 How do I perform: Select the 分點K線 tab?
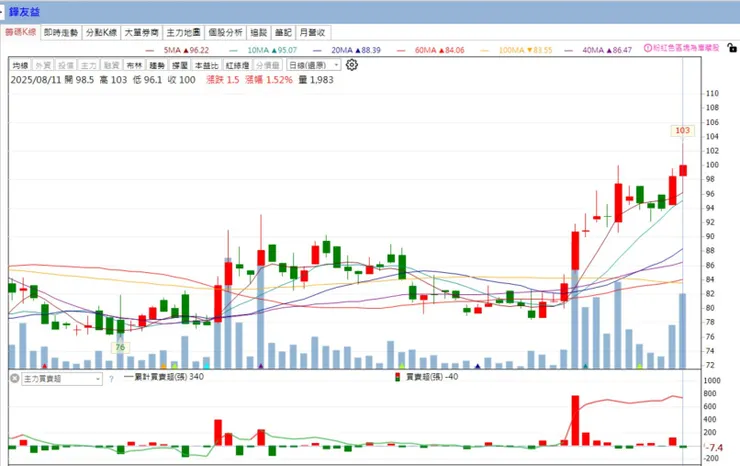click(101, 32)
